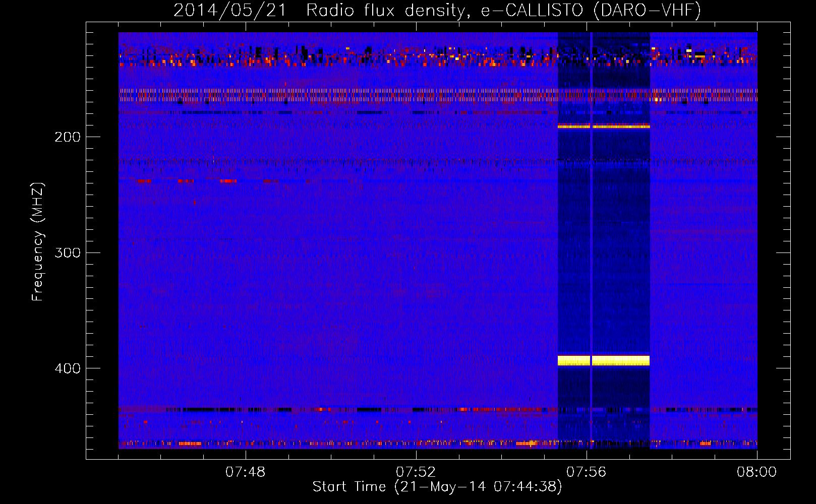816x504 pixels.
Task: Click the thin vertical line inside the dark region
Action: 591,240
